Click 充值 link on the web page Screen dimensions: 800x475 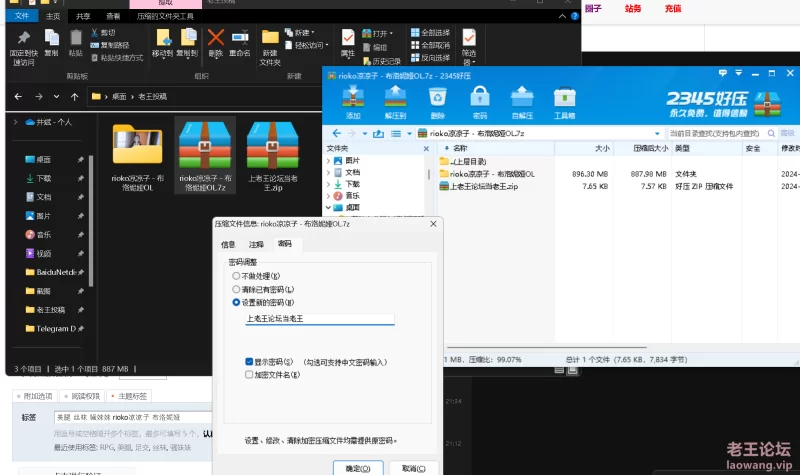coord(673,8)
